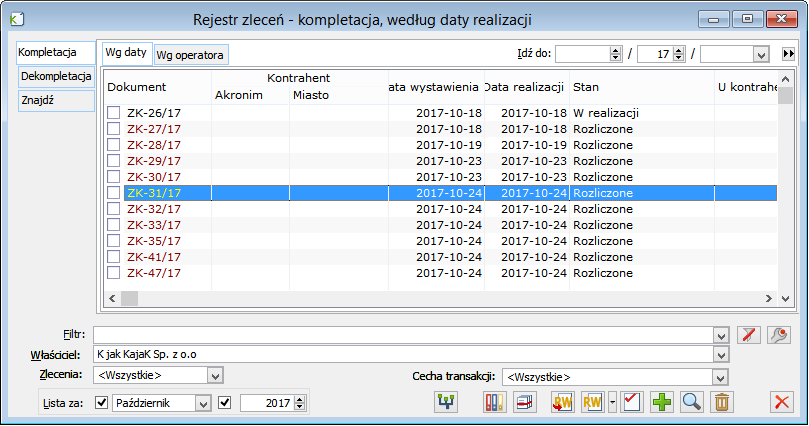The image size is (809, 426).
Task: Add a new order with the green plus
Action: (662, 402)
